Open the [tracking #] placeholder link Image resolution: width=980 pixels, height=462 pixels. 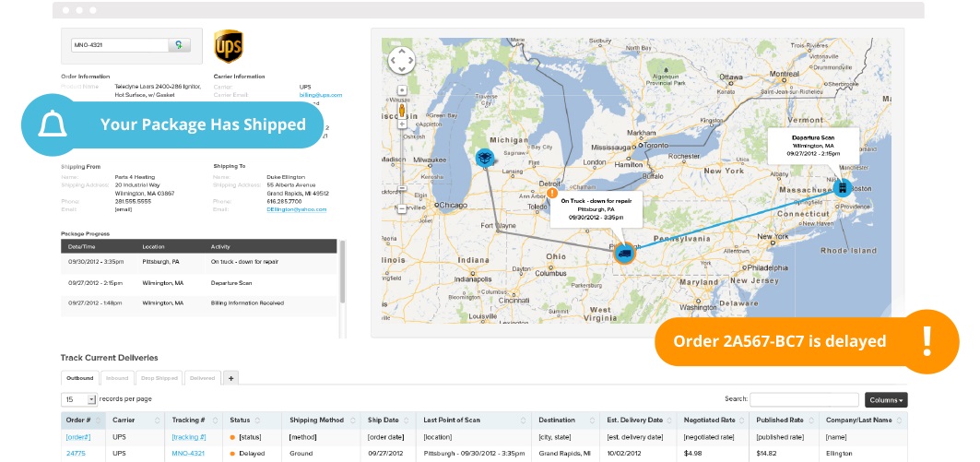[189, 437]
